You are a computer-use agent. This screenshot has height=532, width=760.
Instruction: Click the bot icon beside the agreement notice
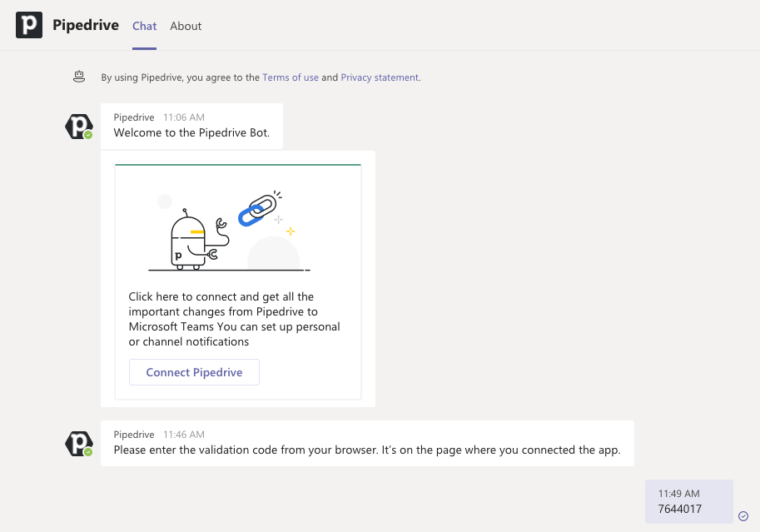pyautogui.click(x=79, y=77)
